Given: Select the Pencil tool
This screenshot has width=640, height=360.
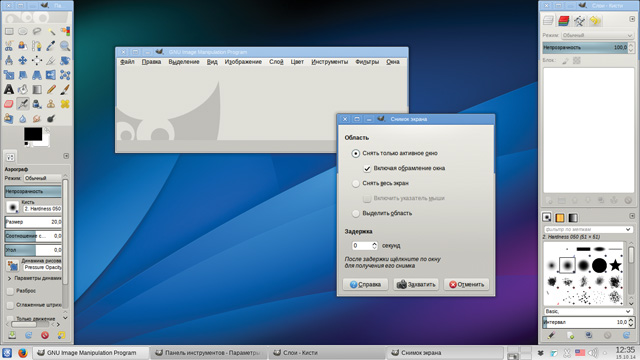Looking at the screenshot, I should point(51,89).
